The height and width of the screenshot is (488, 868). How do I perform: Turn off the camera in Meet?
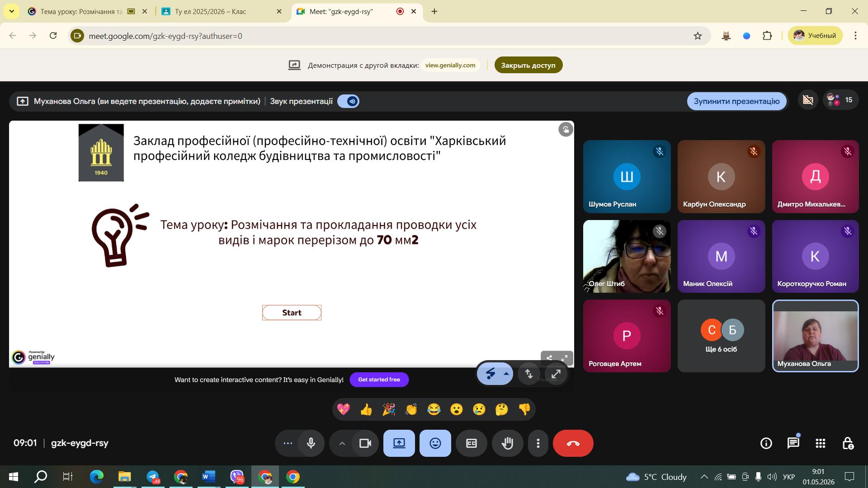tap(365, 443)
